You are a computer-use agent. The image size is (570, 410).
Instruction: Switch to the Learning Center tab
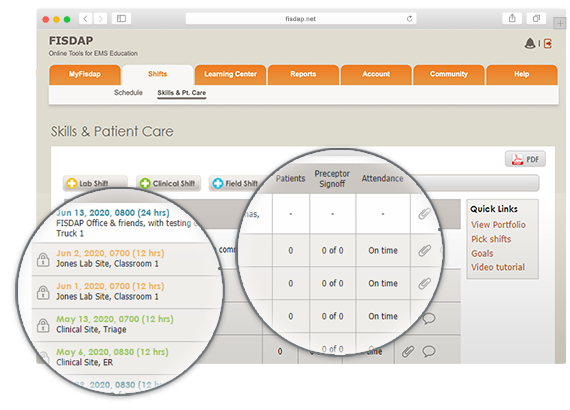230,74
